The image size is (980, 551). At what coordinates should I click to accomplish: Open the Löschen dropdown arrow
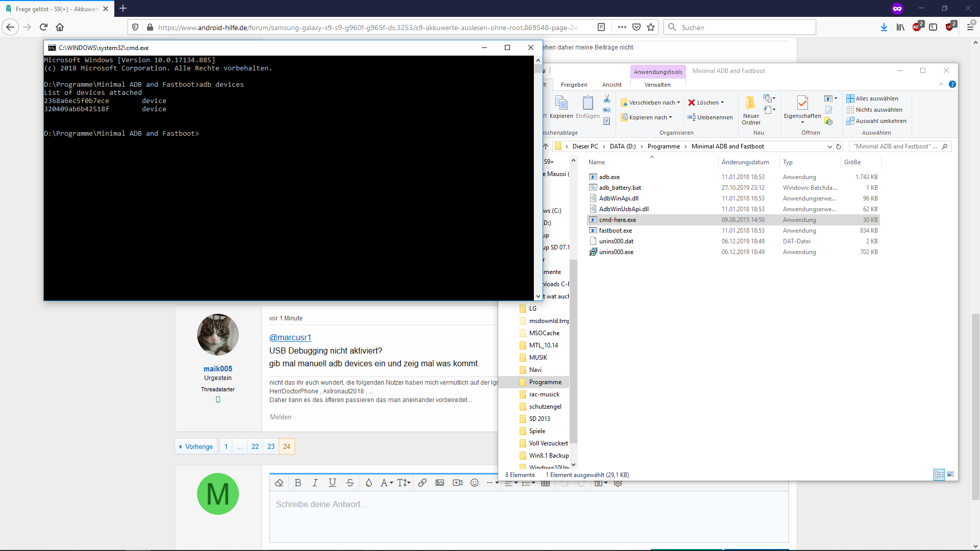click(x=722, y=103)
